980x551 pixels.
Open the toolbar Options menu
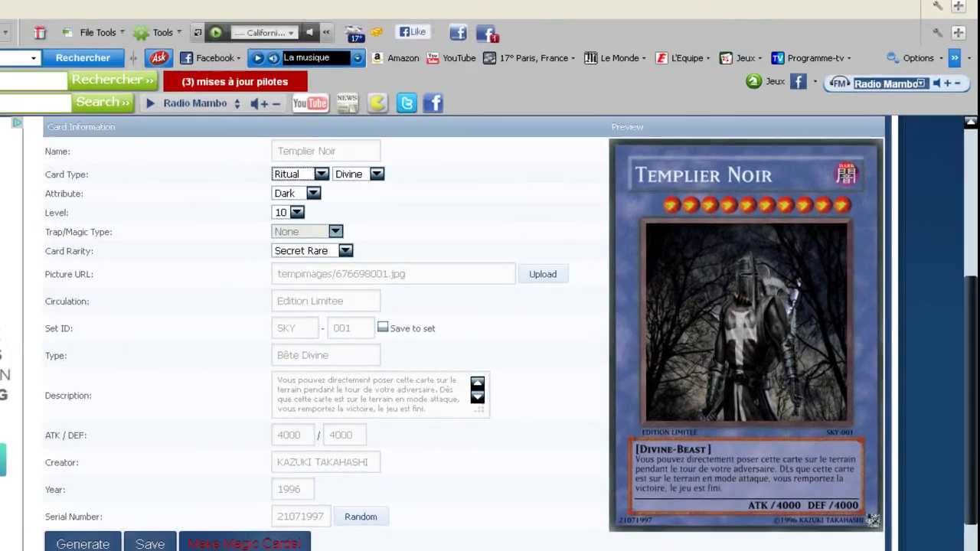916,58
